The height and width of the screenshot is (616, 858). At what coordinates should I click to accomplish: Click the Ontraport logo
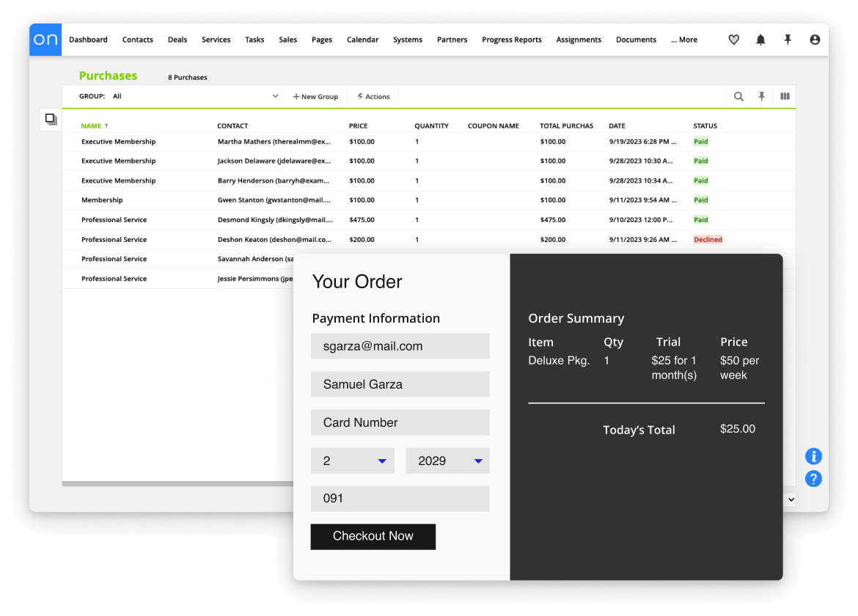pyautogui.click(x=45, y=40)
